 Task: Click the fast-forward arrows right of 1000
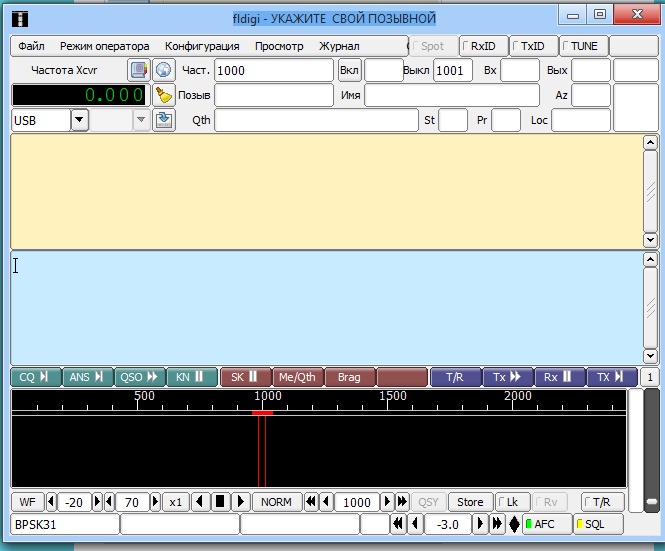coord(402,502)
